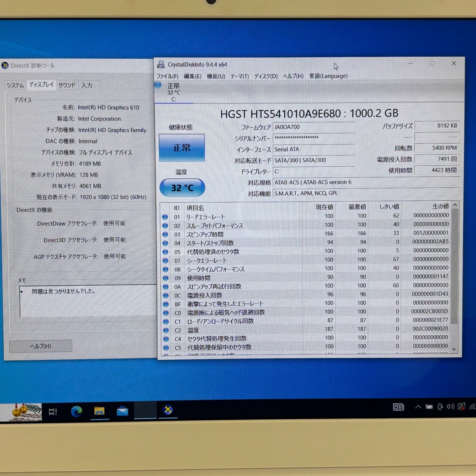Switch to the サウンド tab in DirectX tool

tap(67, 85)
